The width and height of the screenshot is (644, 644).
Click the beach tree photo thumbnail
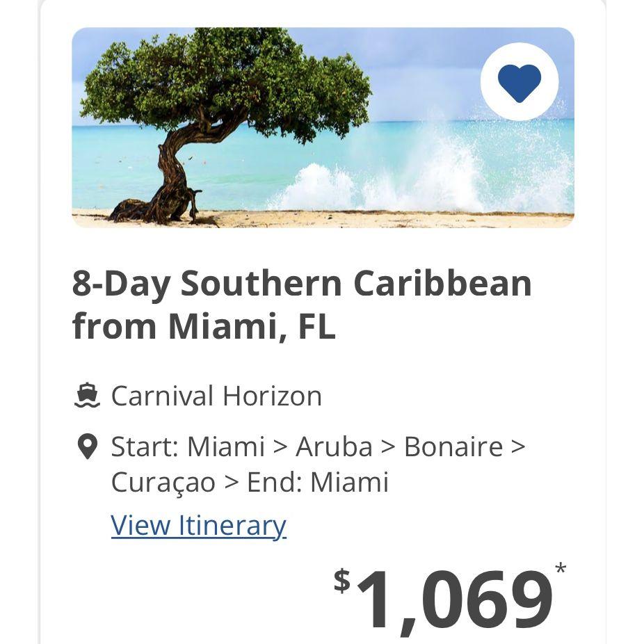[x=323, y=127]
